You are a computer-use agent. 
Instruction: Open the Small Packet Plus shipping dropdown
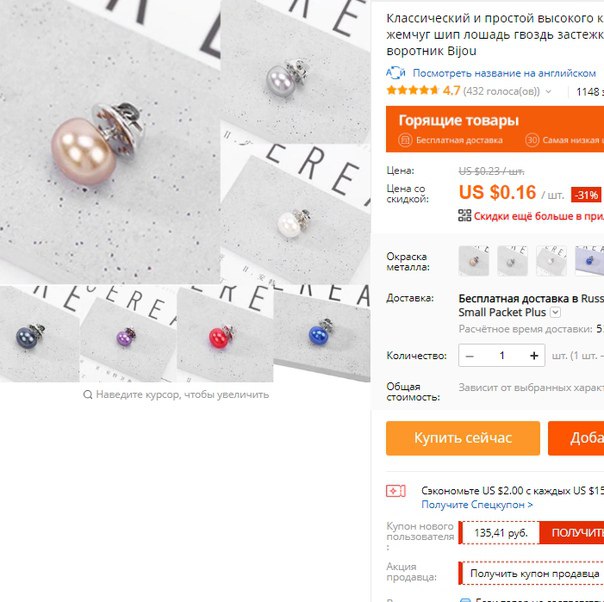(555, 312)
